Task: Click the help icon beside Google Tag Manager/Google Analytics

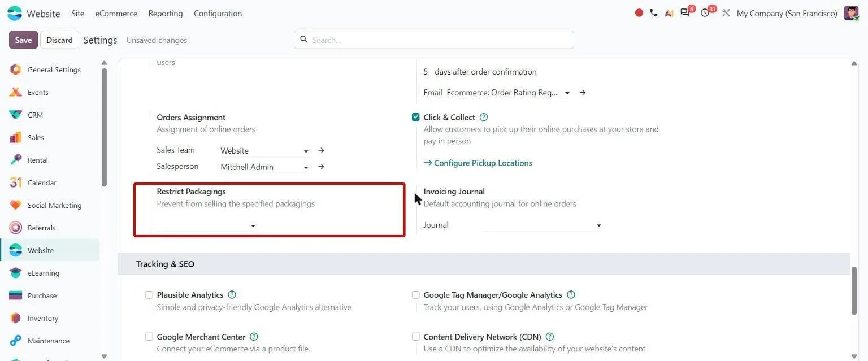Action: (x=571, y=295)
